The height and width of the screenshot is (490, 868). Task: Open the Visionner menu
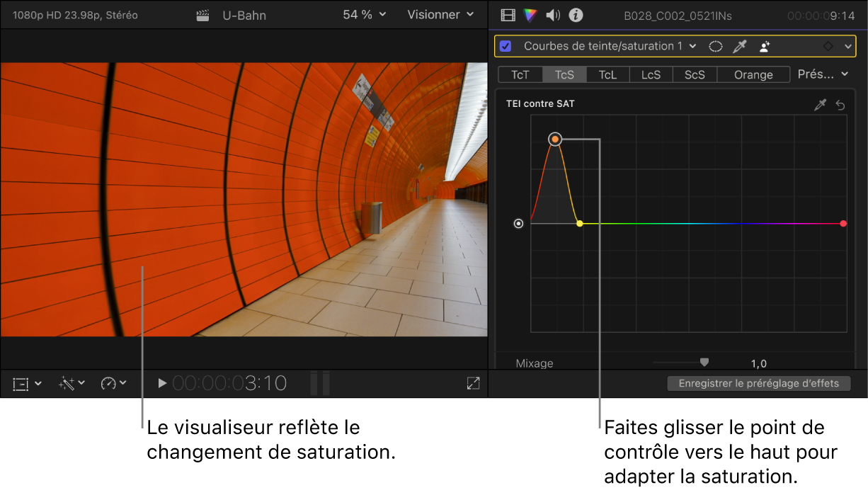pos(440,15)
